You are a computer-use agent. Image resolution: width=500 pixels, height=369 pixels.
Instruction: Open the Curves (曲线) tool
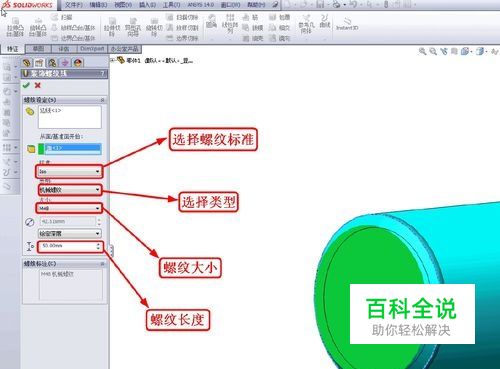point(325,22)
